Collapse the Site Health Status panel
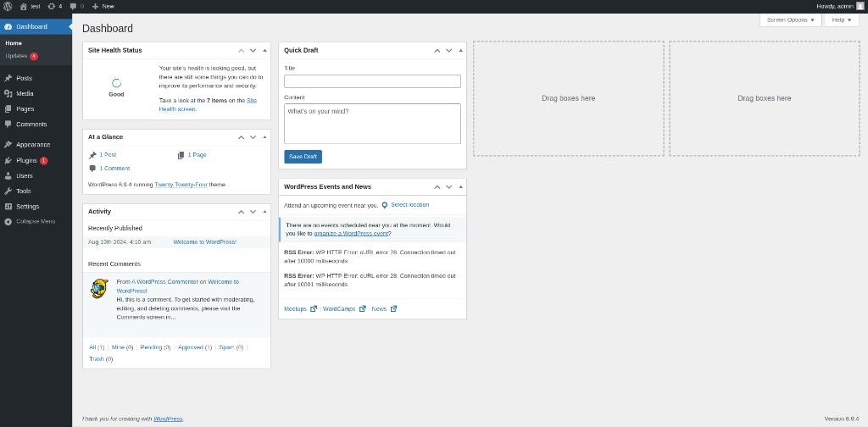The width and height of the screenshot is (868, 427). point(264,50)
